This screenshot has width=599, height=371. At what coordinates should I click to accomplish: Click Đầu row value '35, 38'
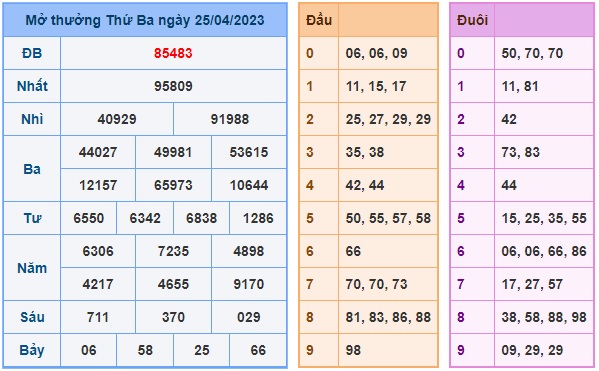point(364,152)
